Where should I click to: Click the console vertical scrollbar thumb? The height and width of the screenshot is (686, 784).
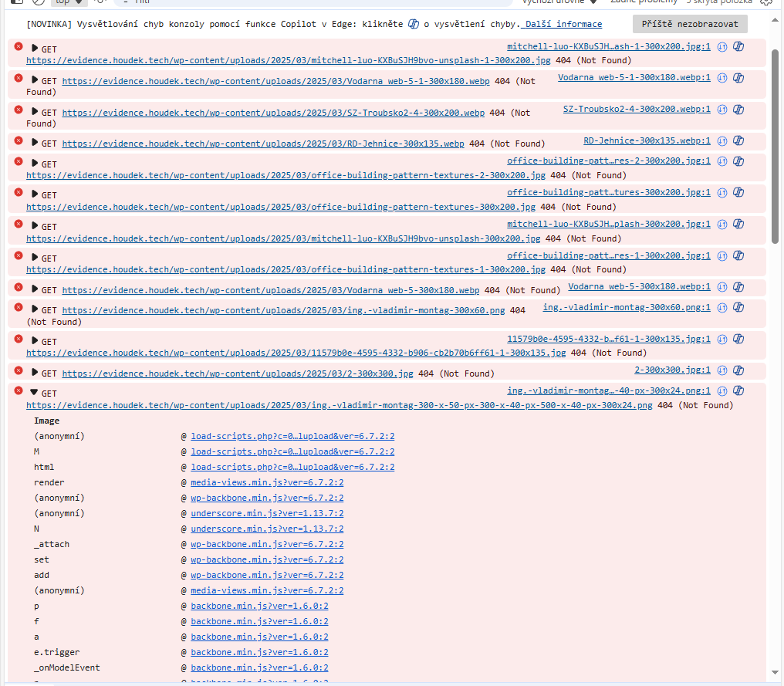(774, 147)
